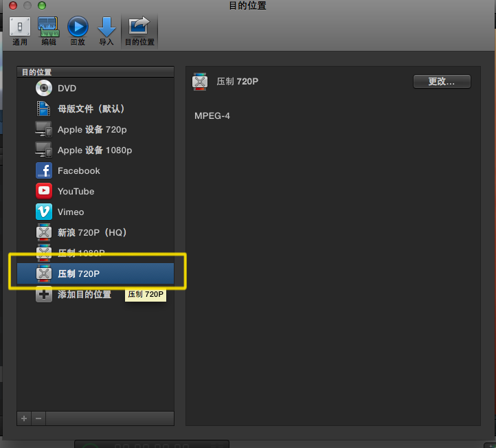
Task: Click the 目的位置 destinations toolbar icon
Action: click(x=139, y=31)
